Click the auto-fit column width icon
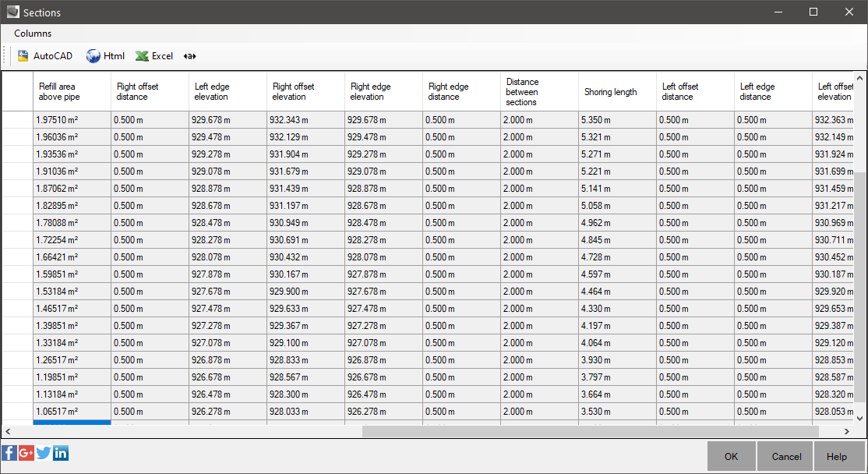Image resolution: width=868 pixels, height=474 pixels. click(190, 56)
